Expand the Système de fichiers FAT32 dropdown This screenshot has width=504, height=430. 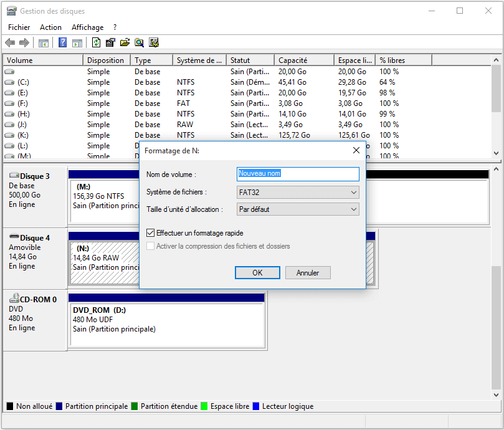pyautogui.click(x=298, y=193)
